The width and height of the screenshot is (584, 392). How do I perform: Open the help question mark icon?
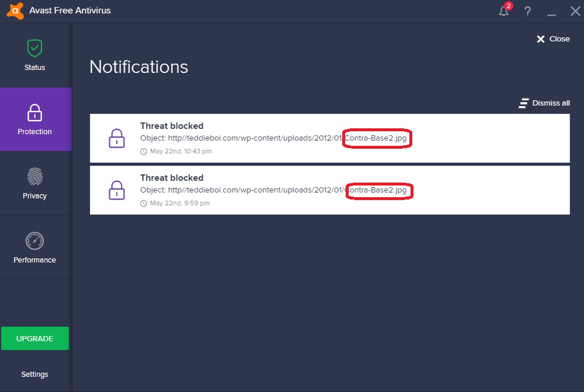coord(528,11)
